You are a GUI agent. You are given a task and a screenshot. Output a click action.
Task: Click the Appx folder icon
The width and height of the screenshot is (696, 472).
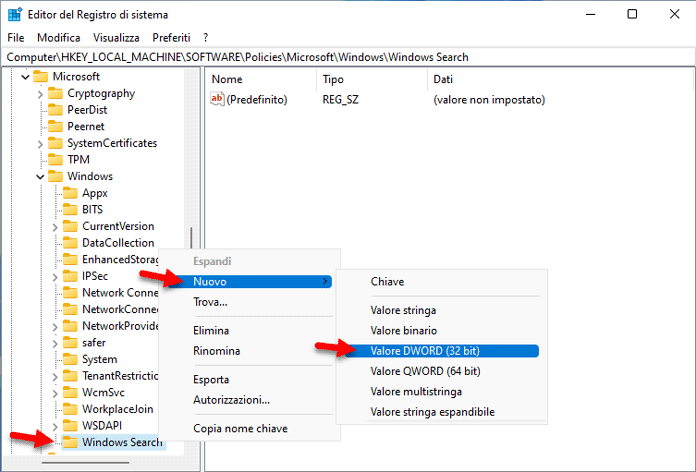click(x=70, y=193)
